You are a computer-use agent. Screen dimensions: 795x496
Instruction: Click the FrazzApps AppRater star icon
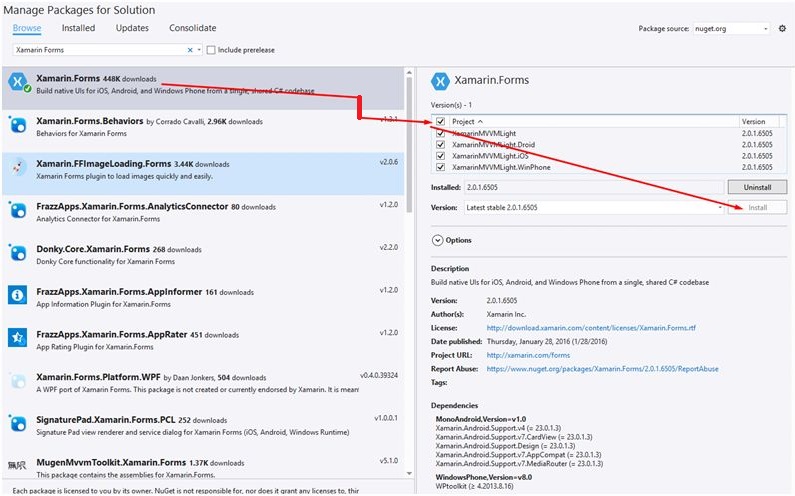18,338
